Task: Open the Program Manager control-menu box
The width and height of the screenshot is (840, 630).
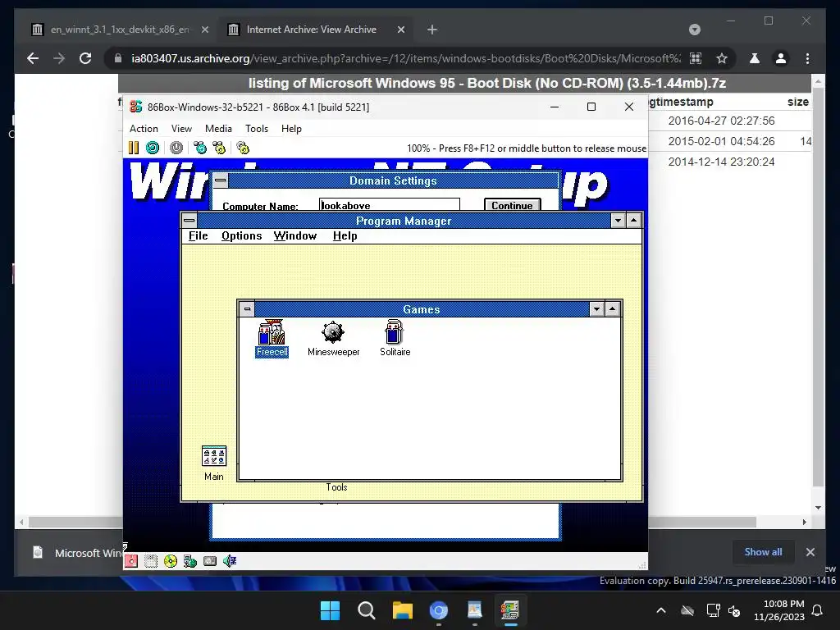Action: [x=189, y=220]
